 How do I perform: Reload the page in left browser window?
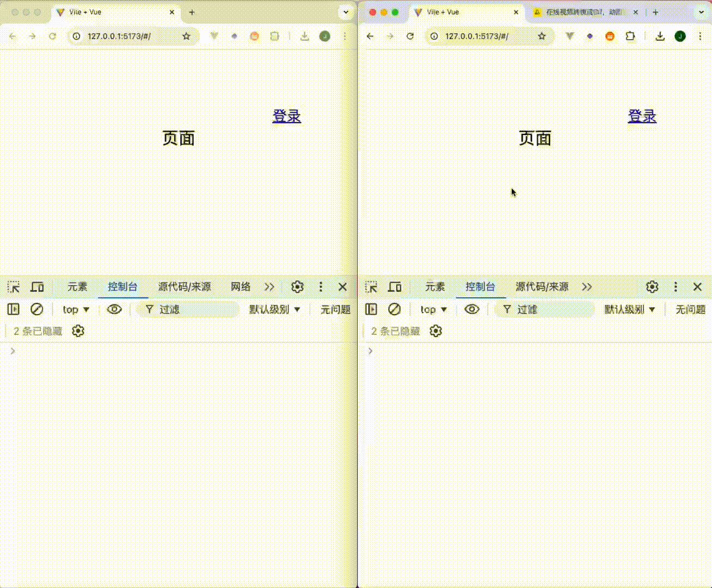coord(52,36)
